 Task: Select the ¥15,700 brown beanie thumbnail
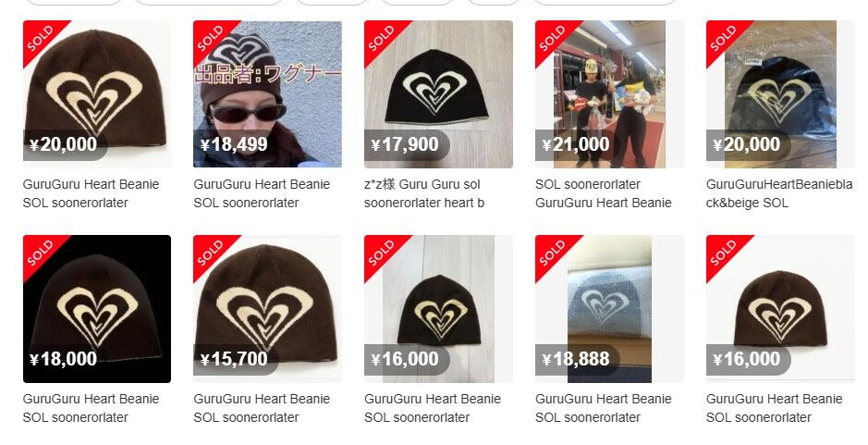pyautogui.click(x=267, y=309)
